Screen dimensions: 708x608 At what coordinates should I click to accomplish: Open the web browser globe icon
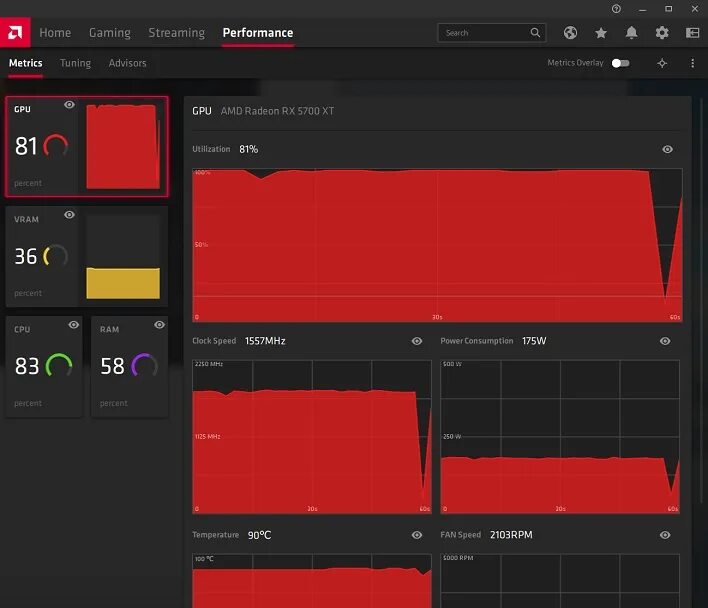click(570, 32)
